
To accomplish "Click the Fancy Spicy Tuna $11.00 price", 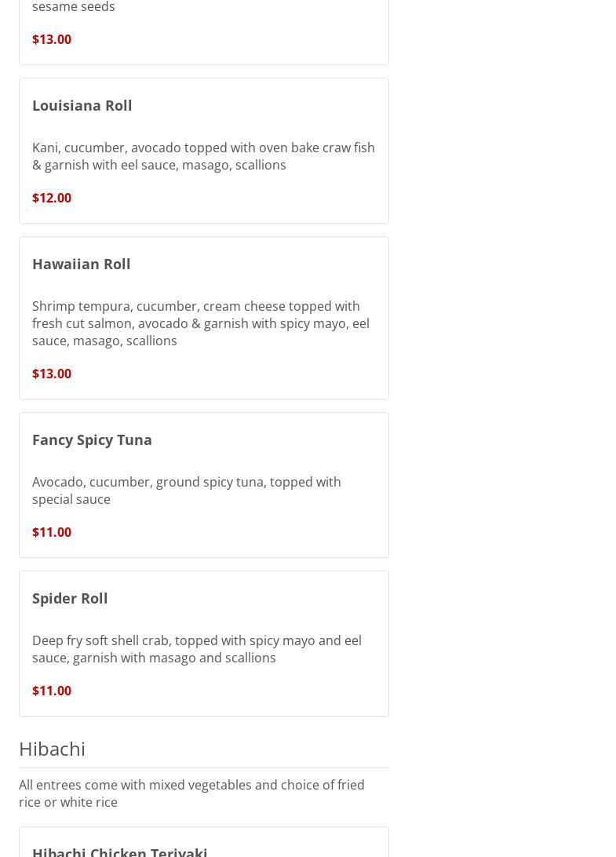I will pyautogui.click(x=52, y=532).
